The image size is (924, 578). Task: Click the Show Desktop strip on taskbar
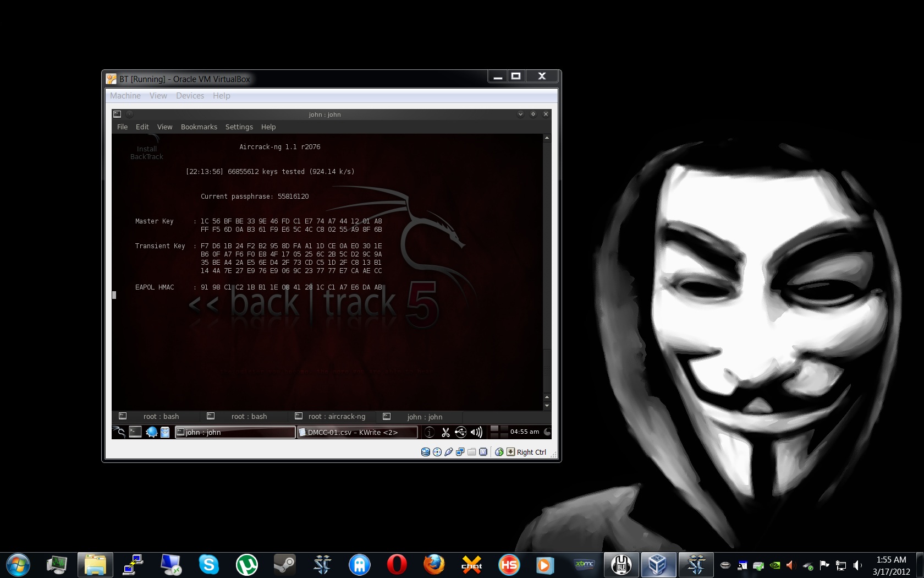click(920, 565)
